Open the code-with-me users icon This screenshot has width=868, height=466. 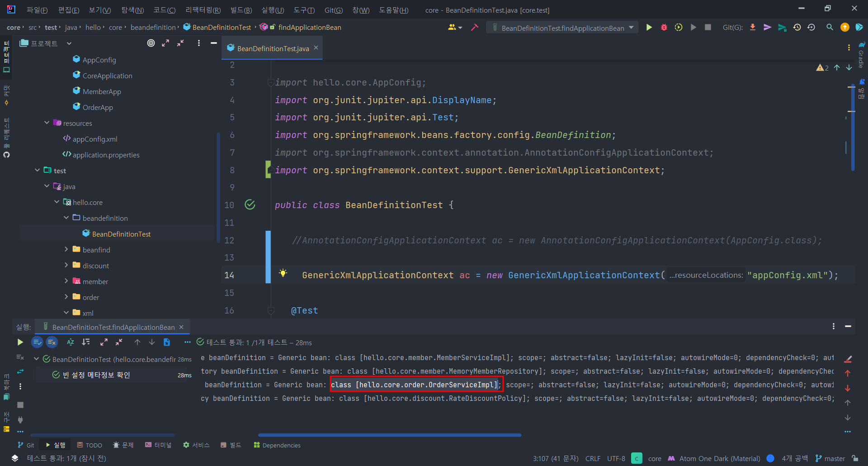tap(455, 28)
